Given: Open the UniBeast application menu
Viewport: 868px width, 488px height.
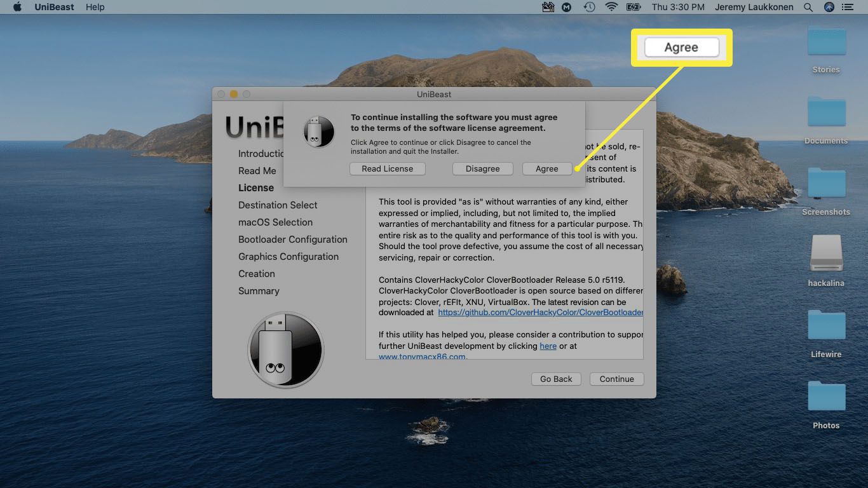Looking at the screenshot, I should pyautogui.click(x=54, y=7).
